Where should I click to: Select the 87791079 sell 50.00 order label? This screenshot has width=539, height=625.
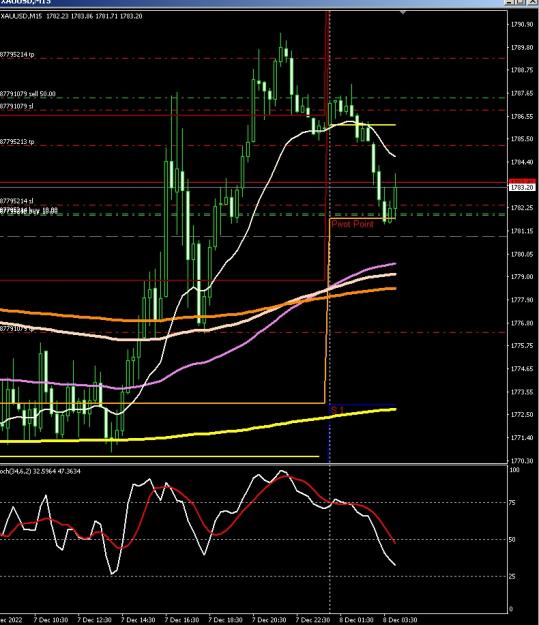tap(28, 94)
